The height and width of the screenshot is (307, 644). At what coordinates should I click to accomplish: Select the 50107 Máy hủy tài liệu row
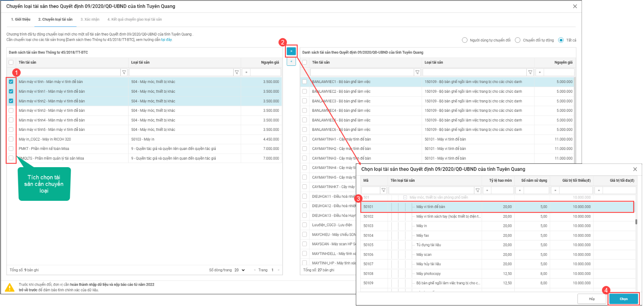[x=497, y=264]
